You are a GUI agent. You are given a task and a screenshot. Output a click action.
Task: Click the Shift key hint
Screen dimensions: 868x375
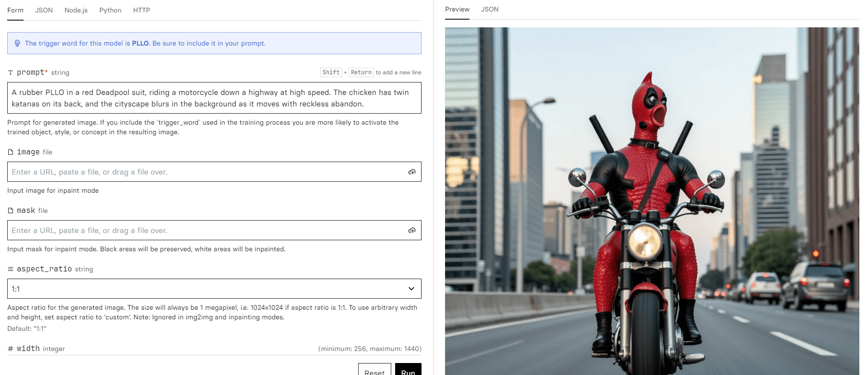coord(331,72)
